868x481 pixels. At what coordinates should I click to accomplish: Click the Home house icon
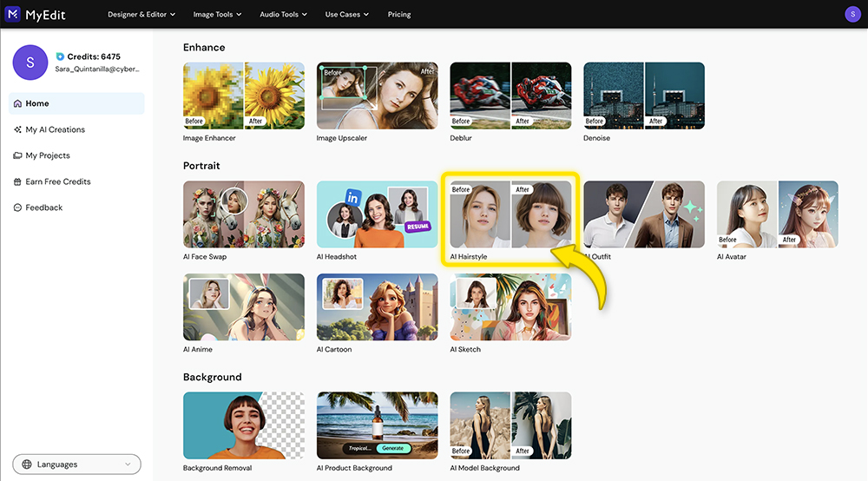[x=17, y=103]
